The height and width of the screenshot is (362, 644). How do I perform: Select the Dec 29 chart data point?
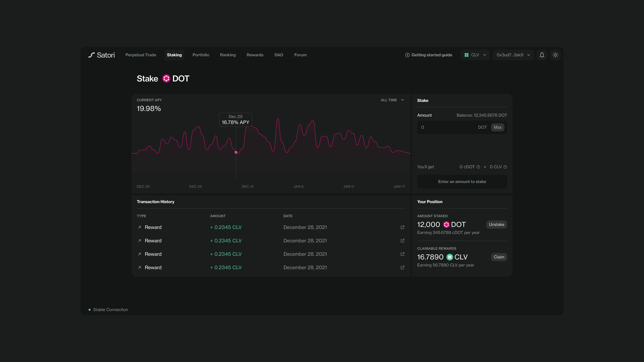coord(236,152)
